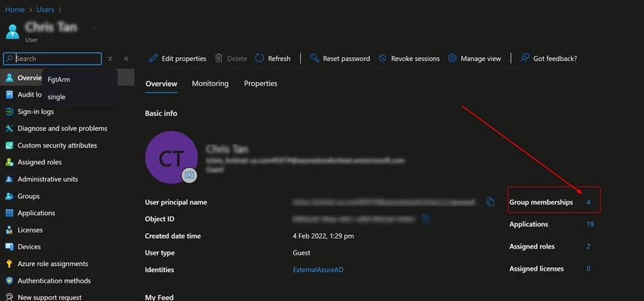Click the Custom security attributes icon

point(9,145)
